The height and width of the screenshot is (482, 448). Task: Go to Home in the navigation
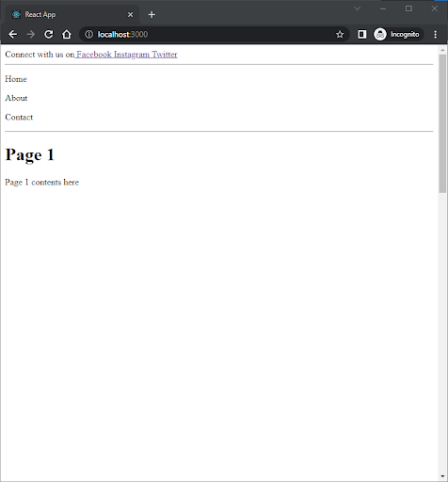(x=16, y=79)
